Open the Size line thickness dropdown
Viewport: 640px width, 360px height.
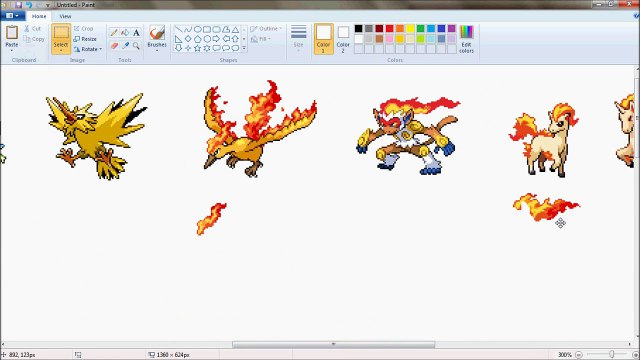point(298,39)
